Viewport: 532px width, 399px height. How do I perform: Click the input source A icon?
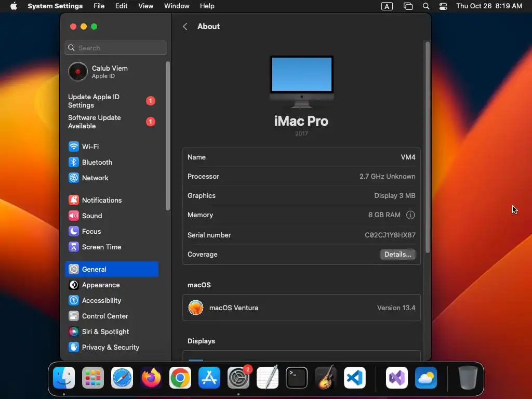tap(387, 6)
